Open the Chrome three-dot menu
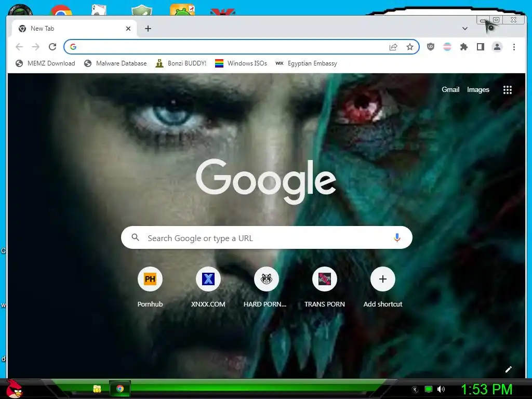The width and height of the screenshot is (532, 399). click(514, 47)
